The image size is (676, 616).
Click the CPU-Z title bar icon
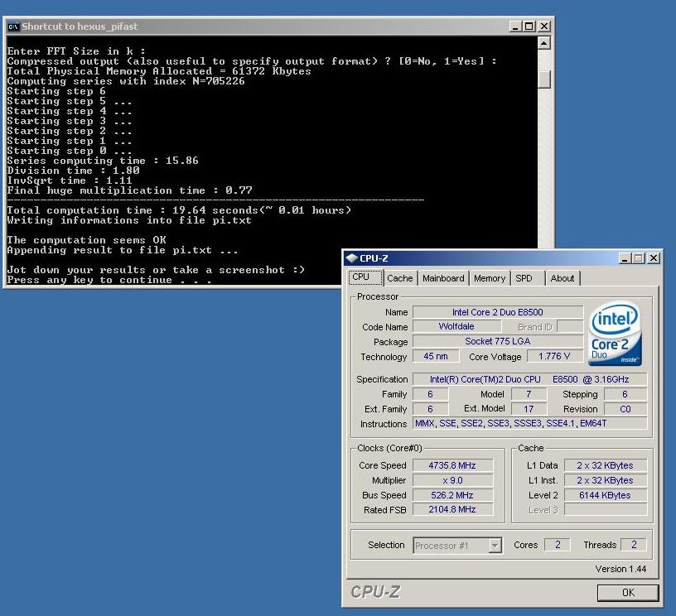pyautogui.click(x=352, y=258)
